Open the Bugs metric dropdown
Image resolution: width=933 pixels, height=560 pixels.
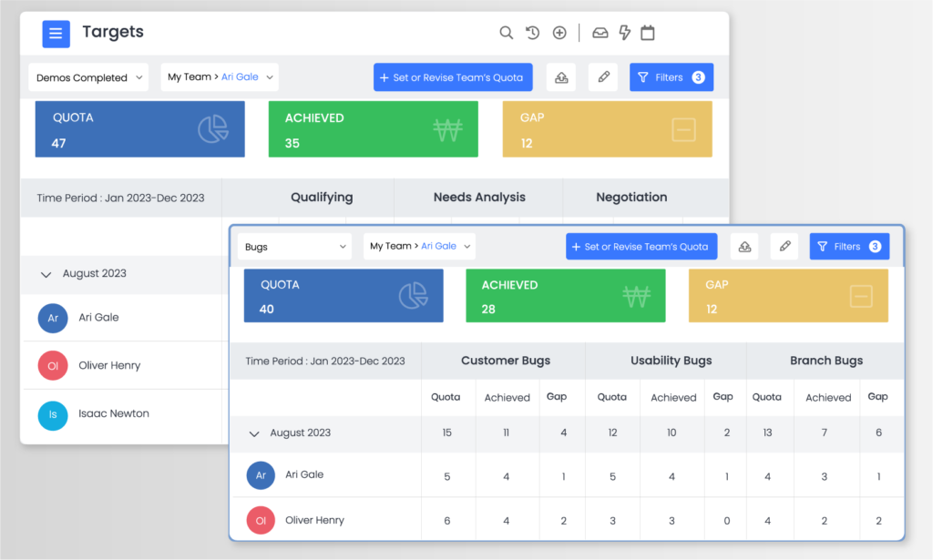294,247
